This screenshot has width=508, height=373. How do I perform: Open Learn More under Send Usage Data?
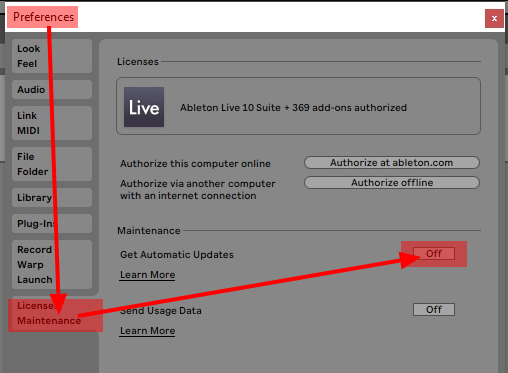pos(147,331)
